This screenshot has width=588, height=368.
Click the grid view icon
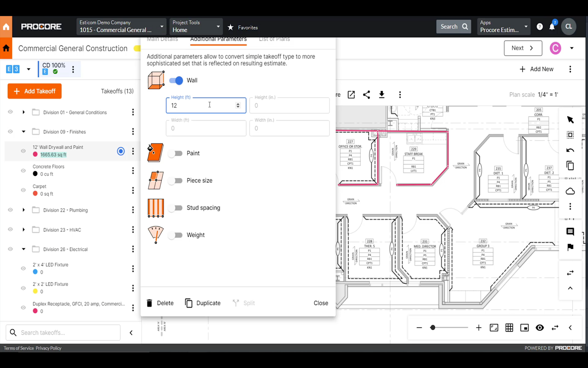point(509,328)
